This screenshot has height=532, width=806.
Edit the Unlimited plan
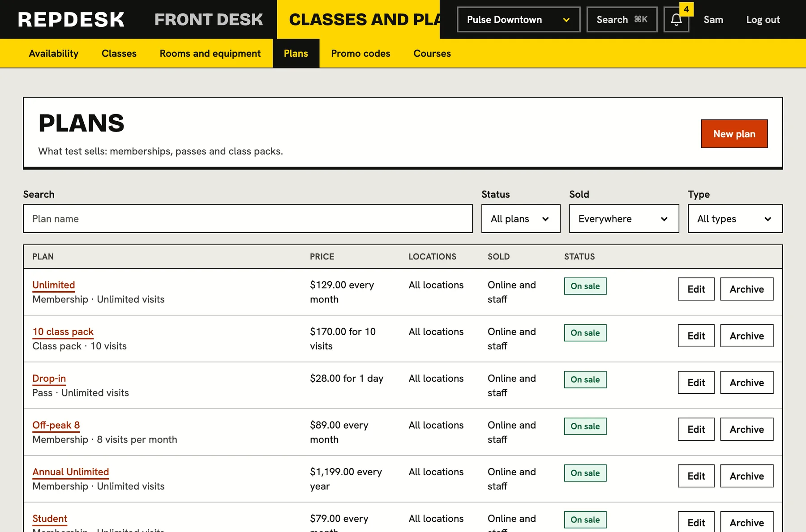pyautogui.click(x=696, y=289)
